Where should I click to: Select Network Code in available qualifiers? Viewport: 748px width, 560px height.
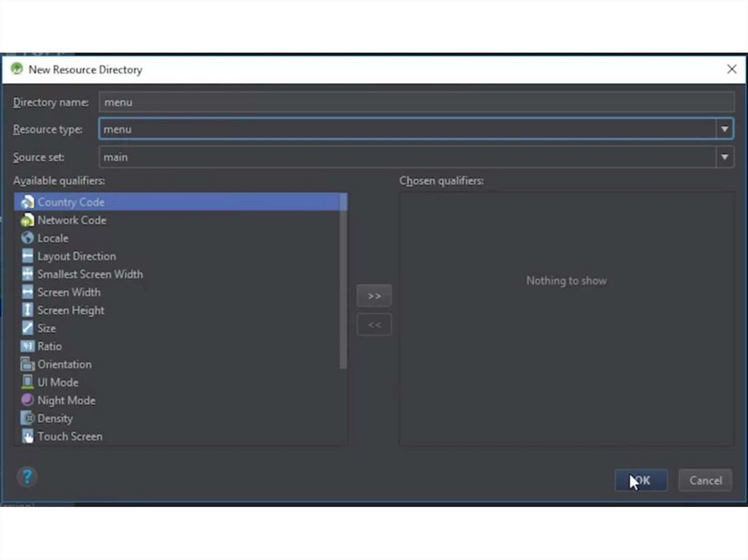click(72, 220)
